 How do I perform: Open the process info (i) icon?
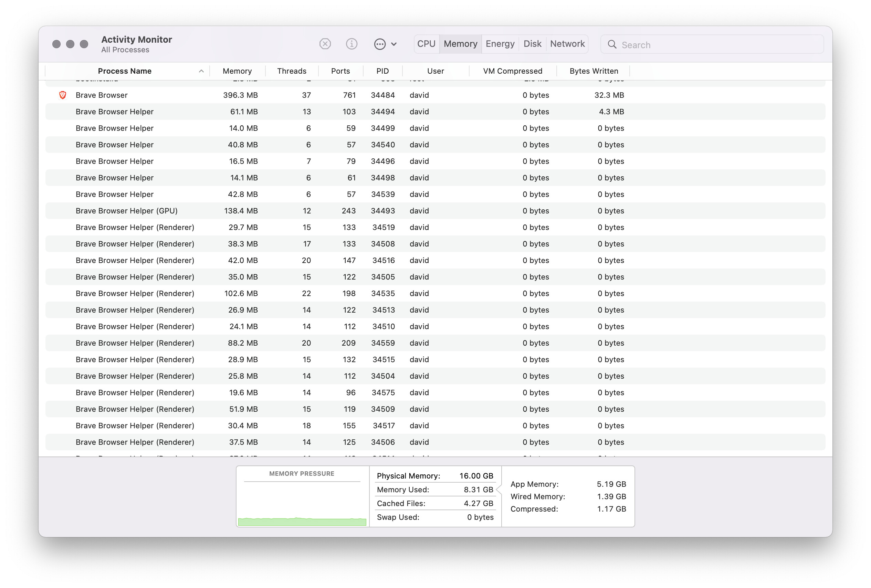tap(351, 44)
